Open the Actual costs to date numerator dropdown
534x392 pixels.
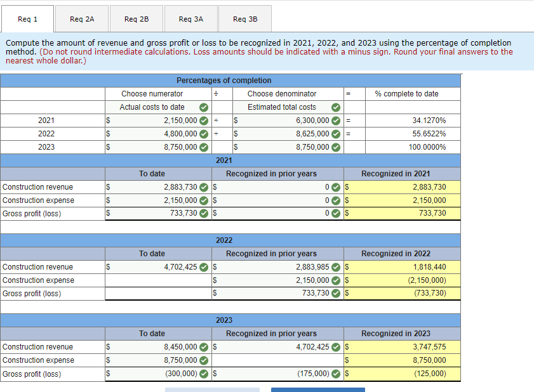pos(158,107)
